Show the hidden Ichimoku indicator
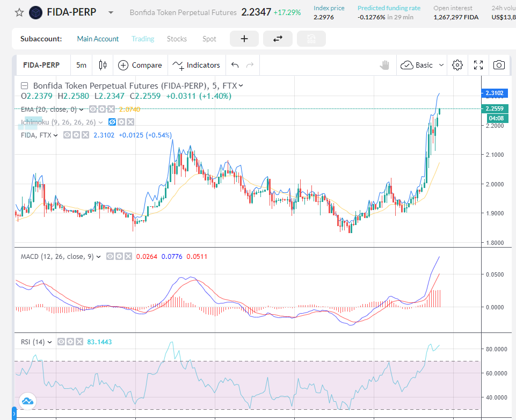516x420 pixels. [112, 122]
